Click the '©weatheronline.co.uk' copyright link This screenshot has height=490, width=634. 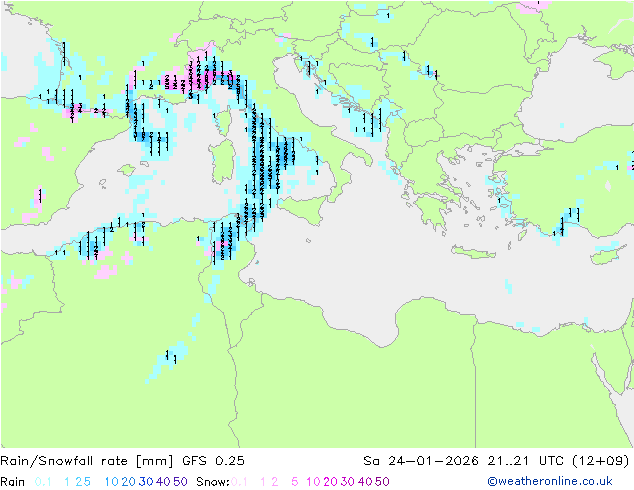coord(550,481)
